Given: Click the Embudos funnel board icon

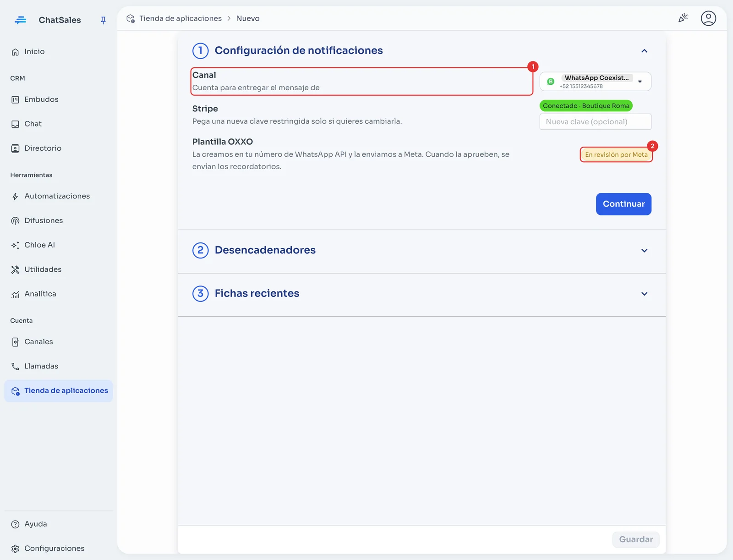Looking at the screenshot, I should 15,99.
